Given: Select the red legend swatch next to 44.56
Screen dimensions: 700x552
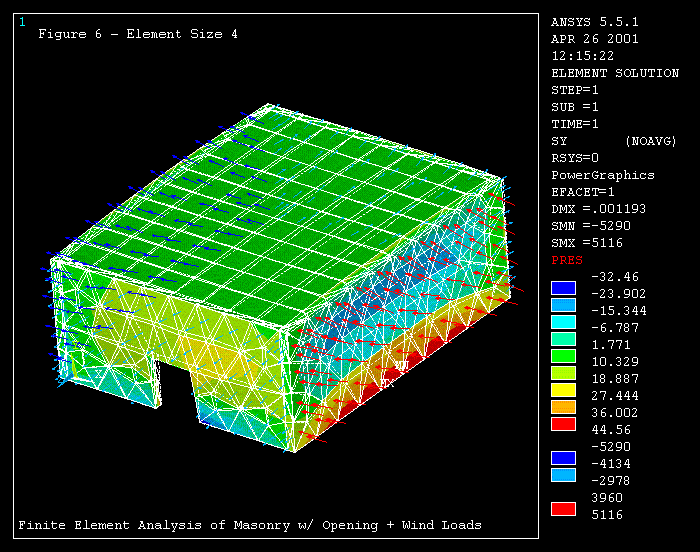Looking at the screenshot, I should (x=564, y=424).
